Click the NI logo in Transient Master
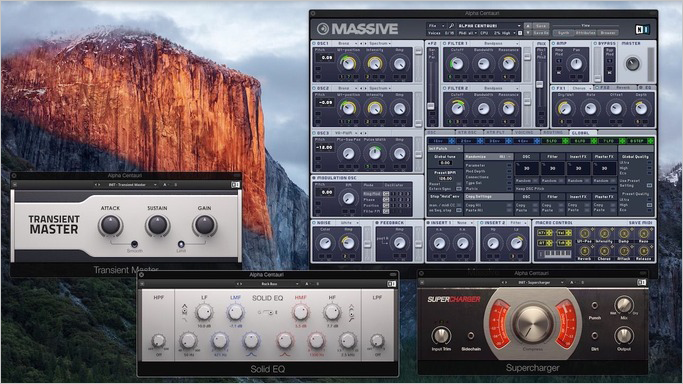 click(x=235, y=185)
